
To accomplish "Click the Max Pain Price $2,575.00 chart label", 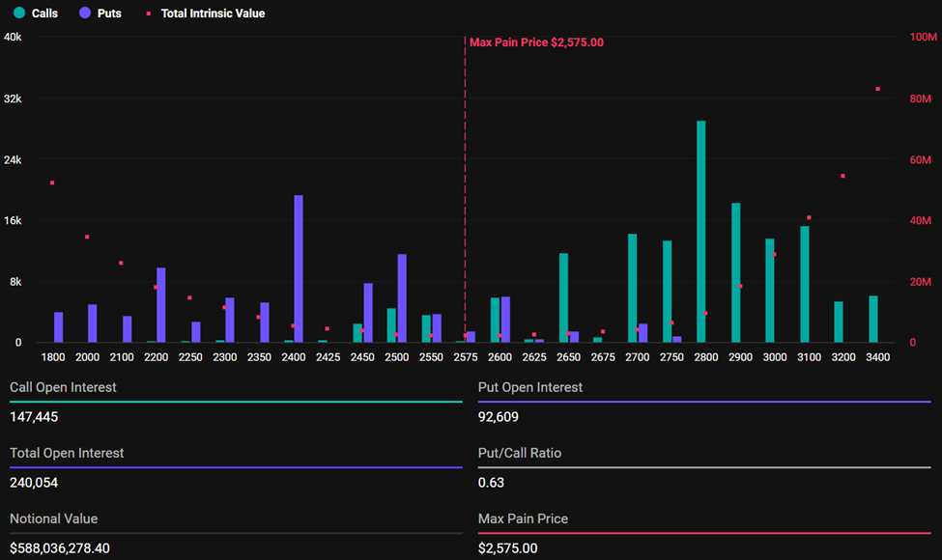I will (x=536, y=42).
